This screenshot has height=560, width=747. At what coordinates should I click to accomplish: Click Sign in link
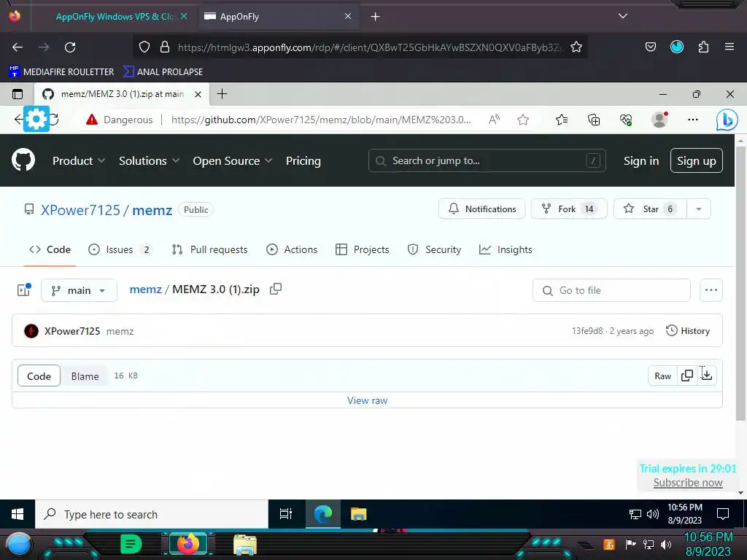641,160
